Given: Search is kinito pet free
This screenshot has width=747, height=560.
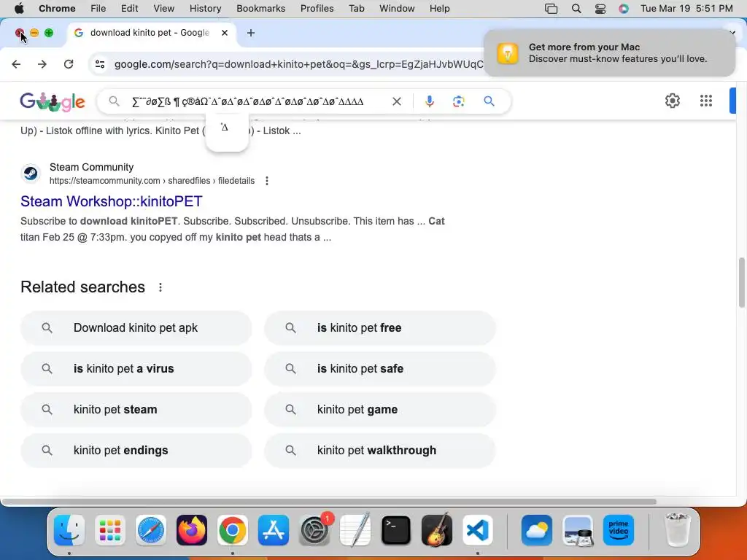Looking at the screenshot, I should point(379,327).
